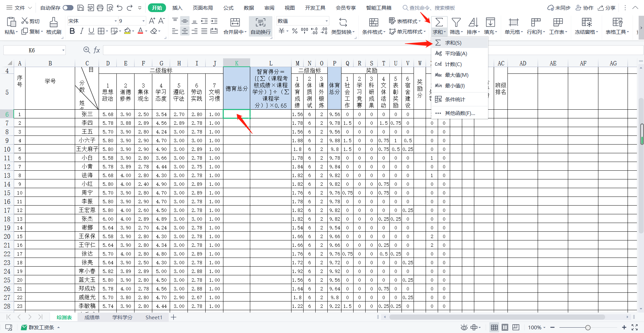This screenshot has height=333, width=644.
Task: Click the Undo arrow icon
Action: tap(120, 8)
